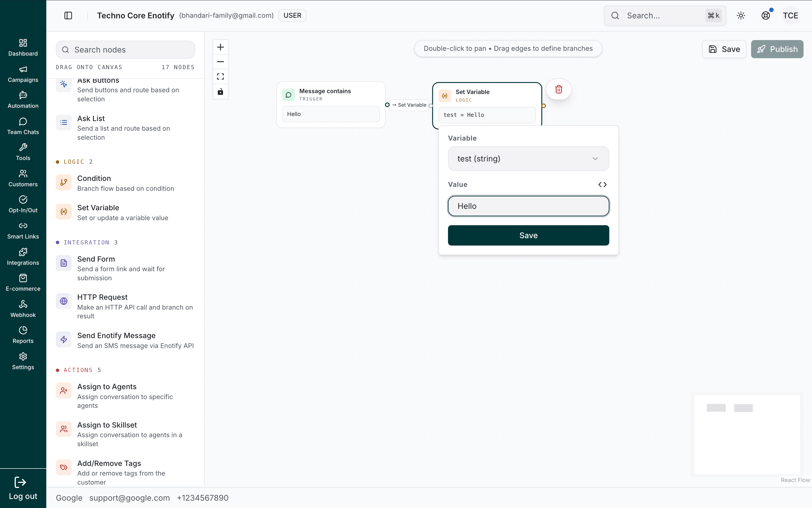Go to Campaigns section
812x508 pixels.
tap(23, 74)
